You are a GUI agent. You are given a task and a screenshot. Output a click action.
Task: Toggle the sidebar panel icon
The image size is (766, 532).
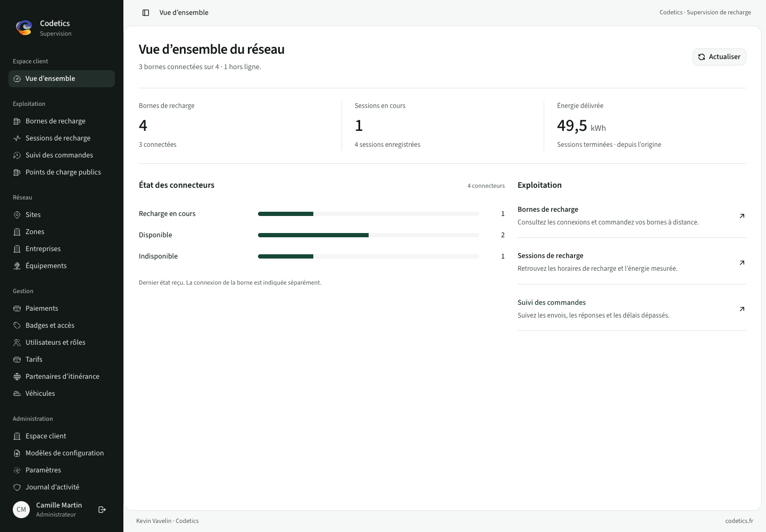(x=146, y=13)
